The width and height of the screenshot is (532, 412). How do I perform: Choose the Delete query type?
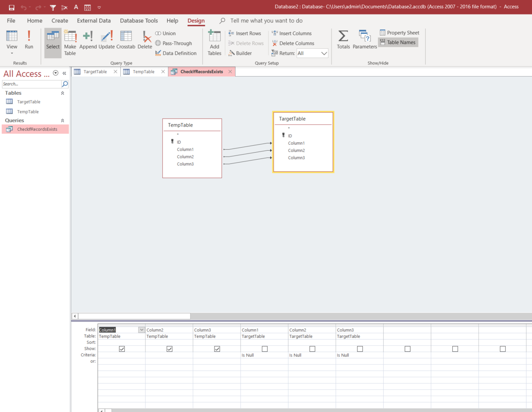click(x=145, y=40)
